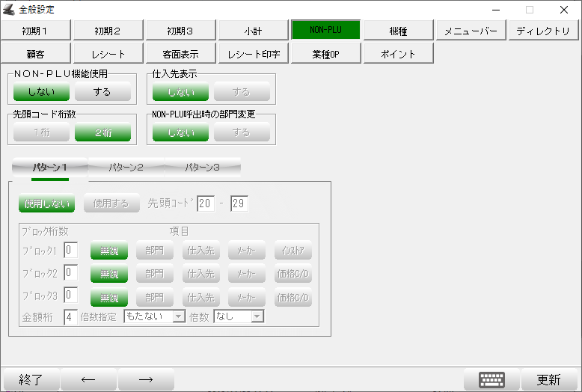Click the on-screen keyboard icon

(491, 379)
